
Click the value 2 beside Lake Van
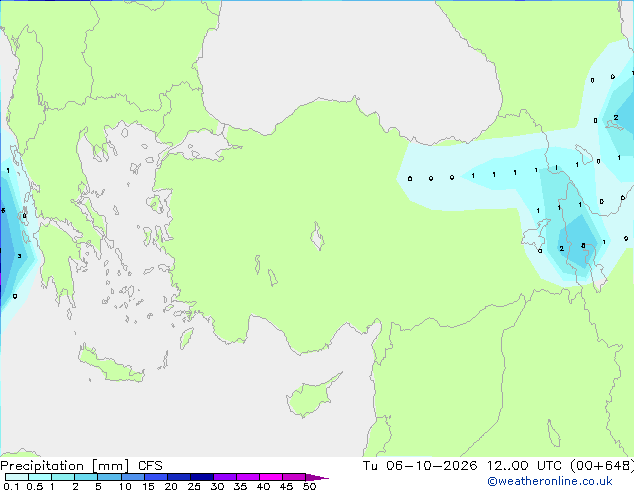click(x=561, y=249)
